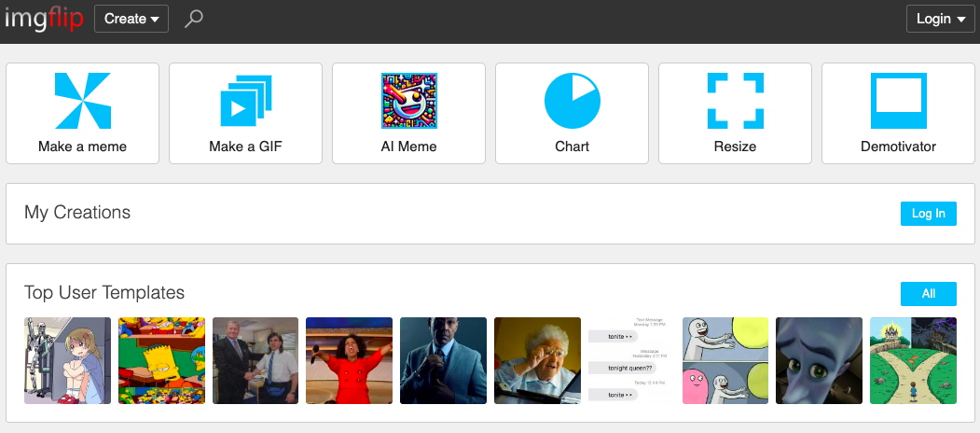Image resolution: width=980 pixels, height=433 pixels.
Task: Select the "Resize" label
Action: click(x=735, y=147)
